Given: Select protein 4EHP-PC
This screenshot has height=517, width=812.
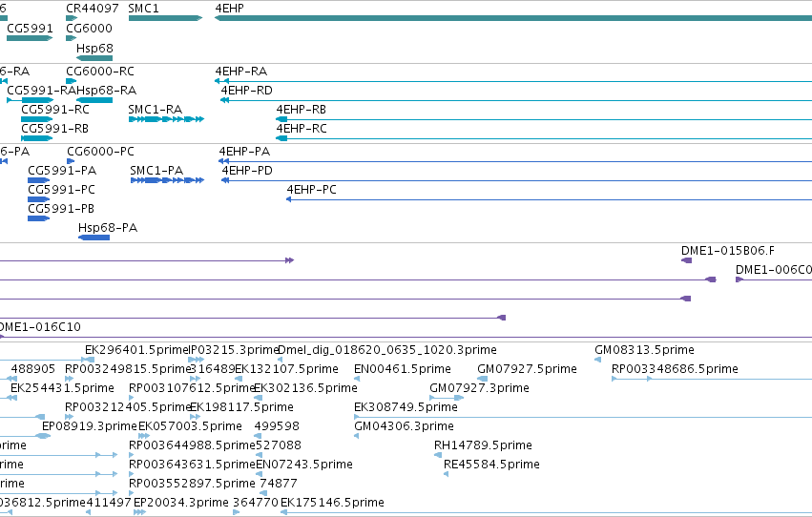Looking at the screenshot, I should [x=549, y=199].
